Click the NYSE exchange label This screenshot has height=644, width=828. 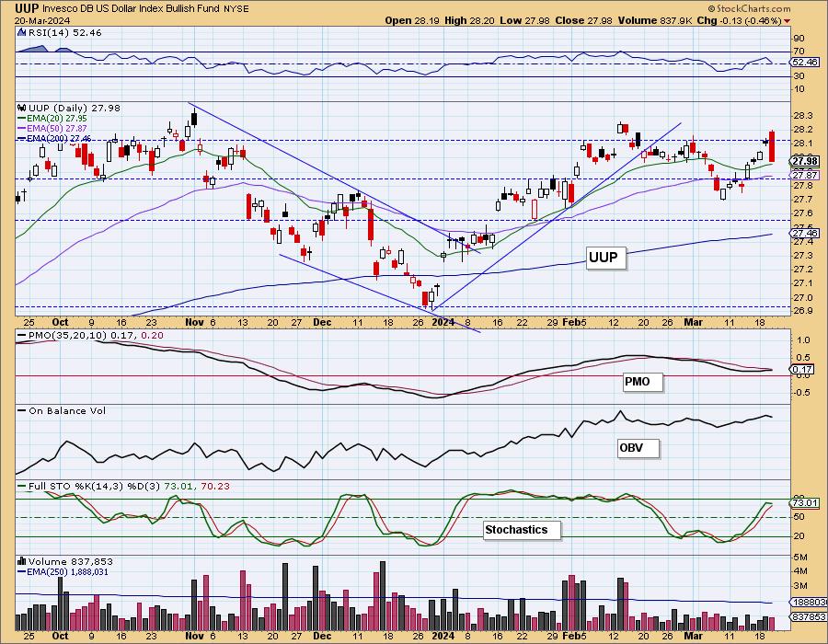pyautogui.click(x=236, y=9)
